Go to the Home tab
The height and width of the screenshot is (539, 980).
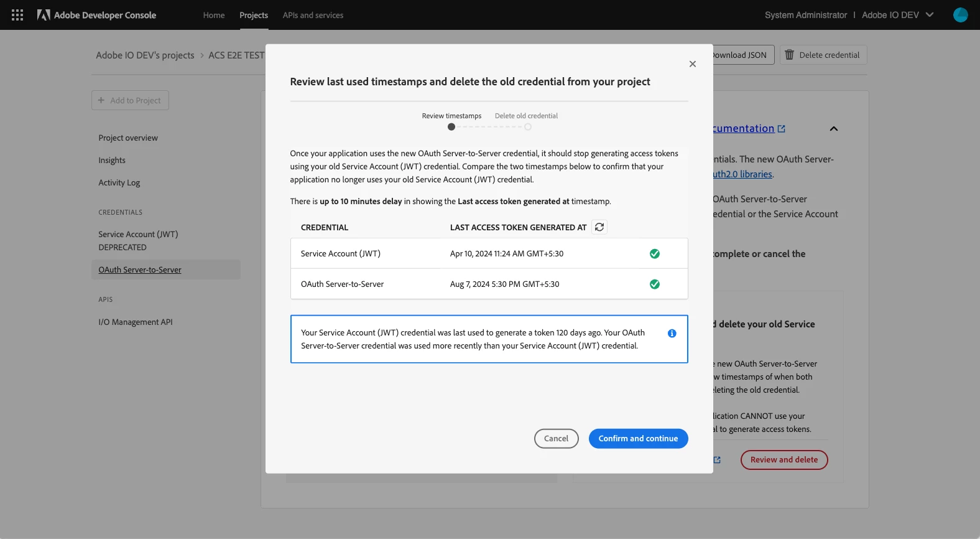214,15
